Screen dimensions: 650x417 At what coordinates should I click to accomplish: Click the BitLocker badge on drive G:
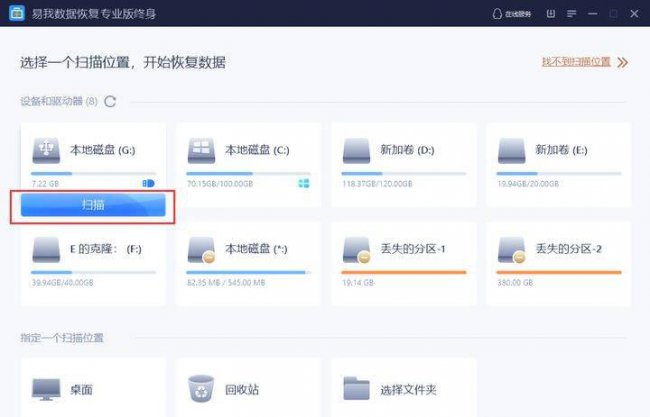(148, 183)
